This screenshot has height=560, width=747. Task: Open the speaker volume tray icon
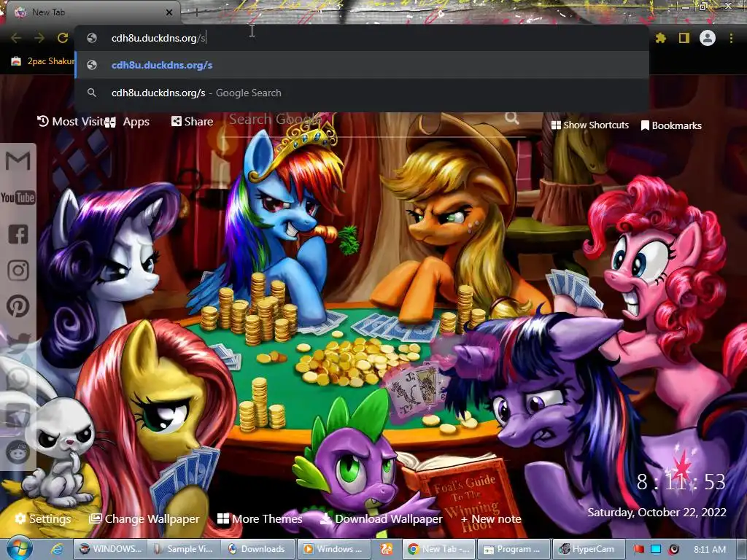673,549
